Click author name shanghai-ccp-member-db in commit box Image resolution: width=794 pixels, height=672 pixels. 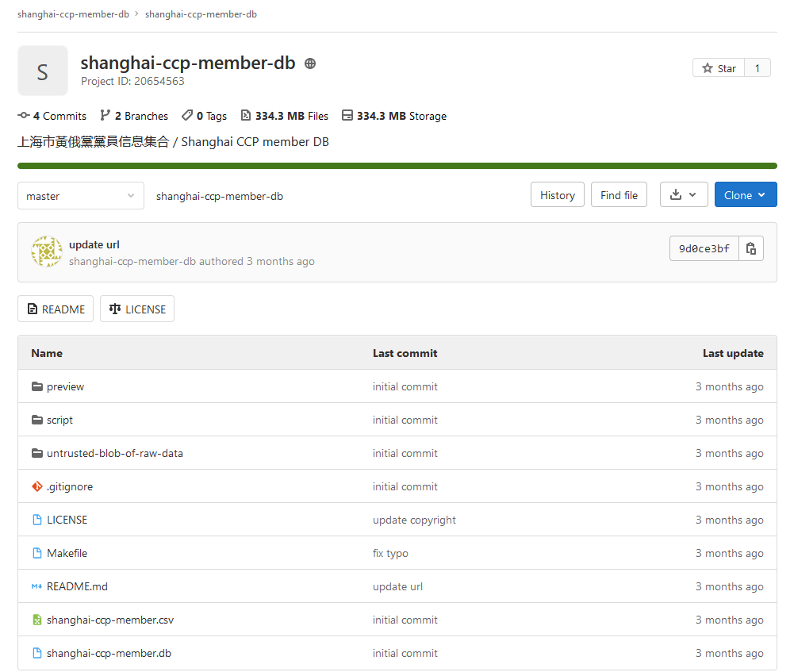132,261
